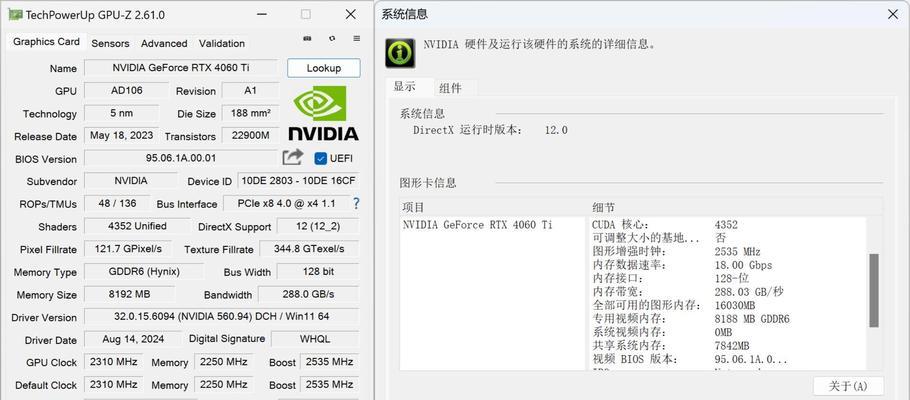
Task: Click the 关于(A) button
Action: [x=848, y=386]
